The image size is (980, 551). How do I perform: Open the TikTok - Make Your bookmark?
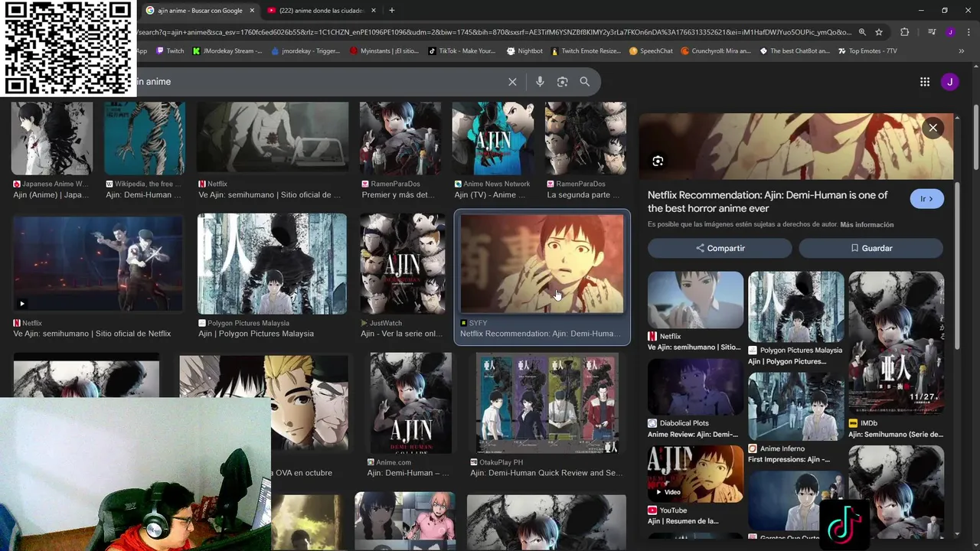pyautogui.click(x=462, y=51)
